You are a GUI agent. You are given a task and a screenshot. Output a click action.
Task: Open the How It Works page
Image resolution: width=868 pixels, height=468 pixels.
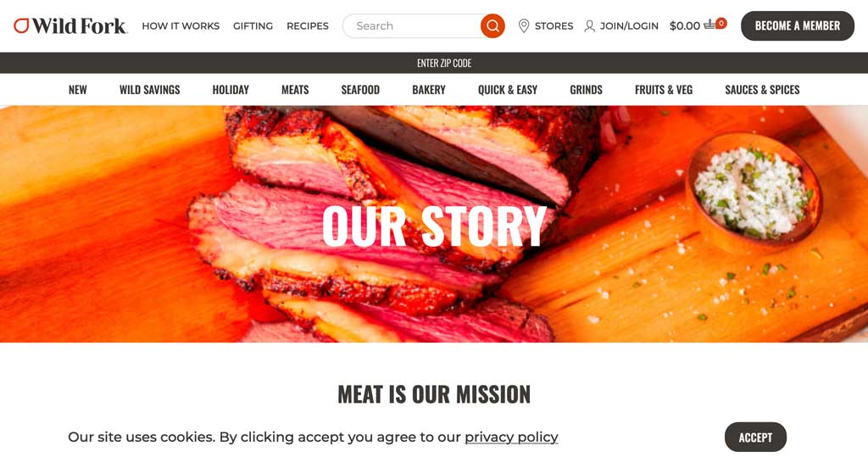181,26
